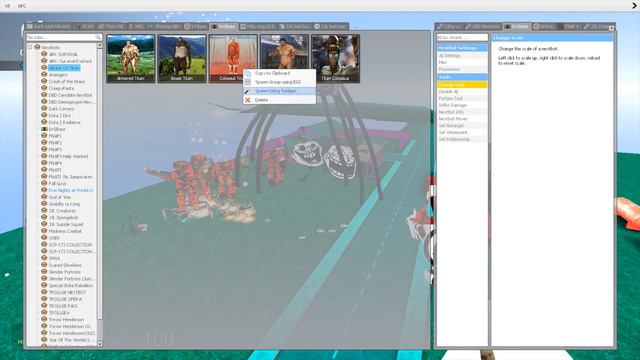Select Godzilla vs Kong category
This screenshot has width=640, height=360.
pos(64,204)
